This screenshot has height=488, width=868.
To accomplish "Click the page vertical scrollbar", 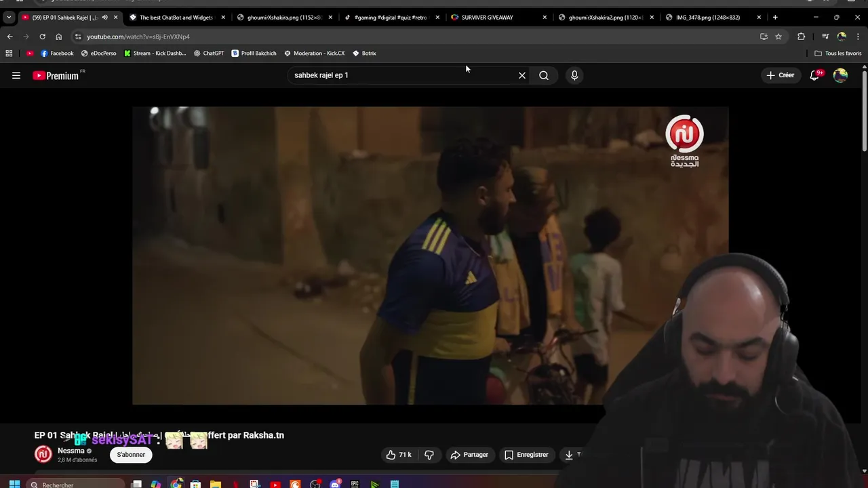I will tap(864, 110).
